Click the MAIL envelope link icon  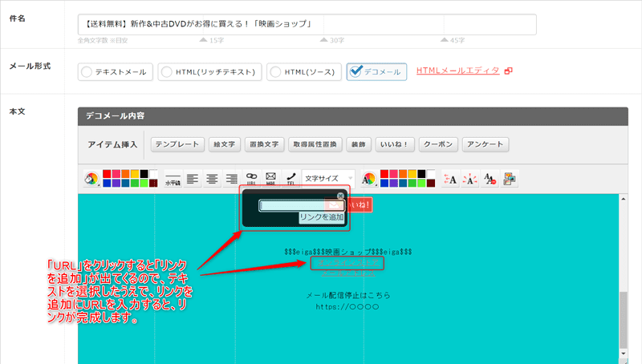270,178
